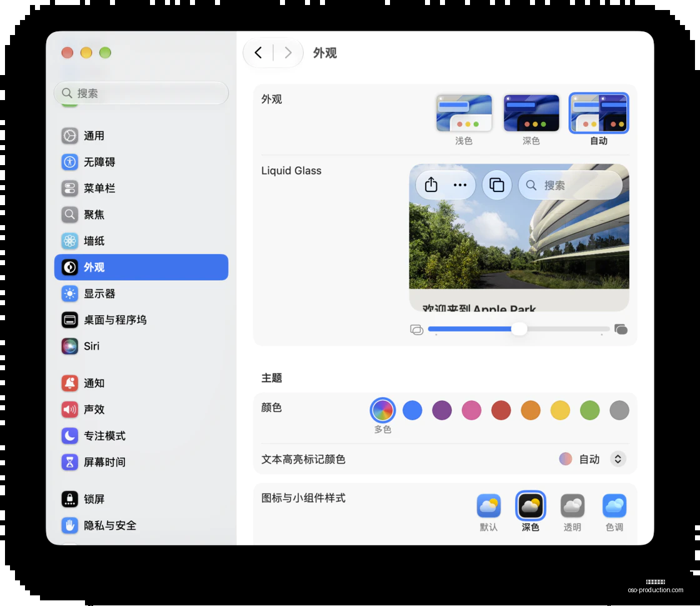Select the 外观 appearance sidebar item
Viewport: 700px width, 606px height.
pyautogui.click(x=141, y=267)
